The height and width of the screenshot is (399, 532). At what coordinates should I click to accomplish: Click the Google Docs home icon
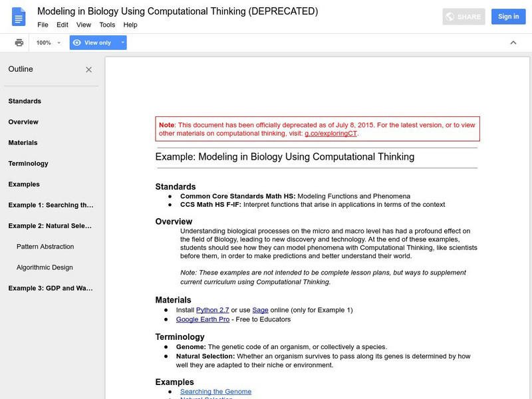tap(19, 17)
